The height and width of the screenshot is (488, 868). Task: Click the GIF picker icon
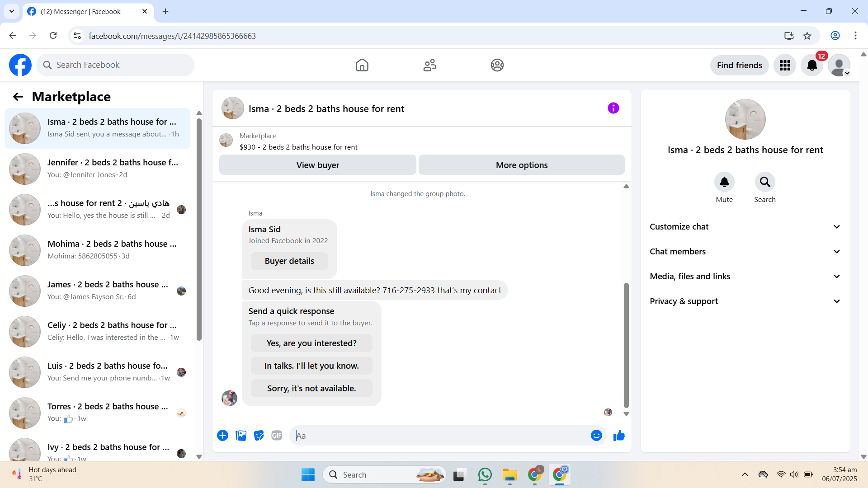click(277, 435)
